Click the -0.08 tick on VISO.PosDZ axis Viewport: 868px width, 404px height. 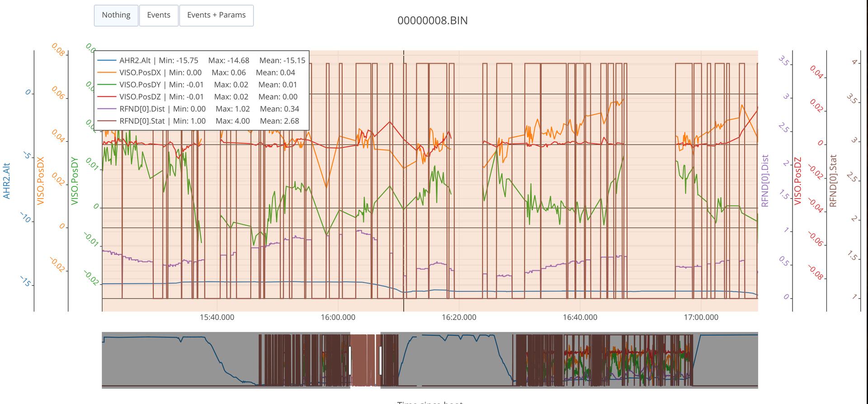pos(816,272)
